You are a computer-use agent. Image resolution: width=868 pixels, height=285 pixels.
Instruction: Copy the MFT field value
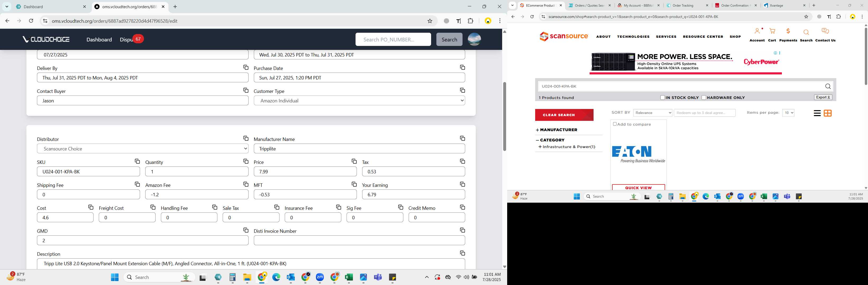(354, 184)
